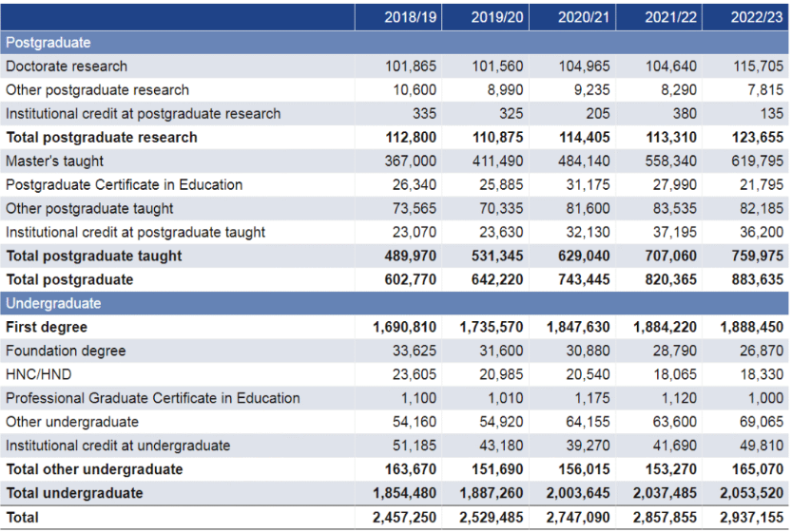Select total postgraduate research value 123,655
Image resolution: width=792 pixels, height=532 pixels.
758,138
